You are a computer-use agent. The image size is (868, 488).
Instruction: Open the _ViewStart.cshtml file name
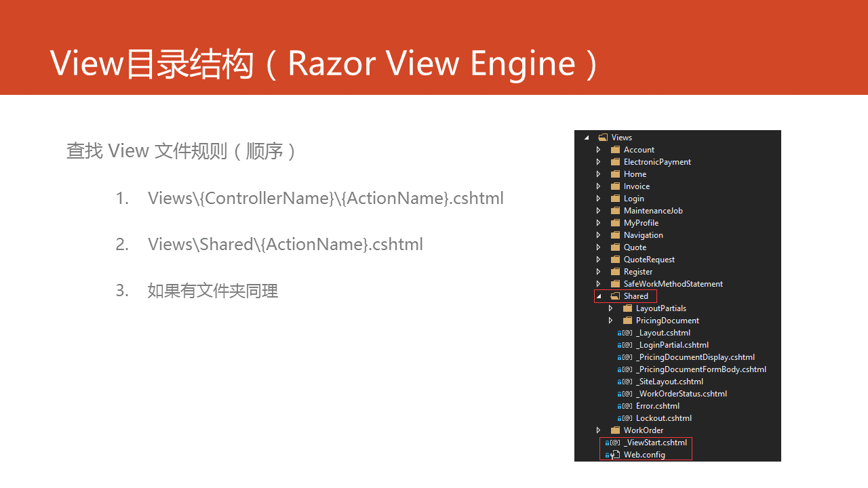point(655,443)
